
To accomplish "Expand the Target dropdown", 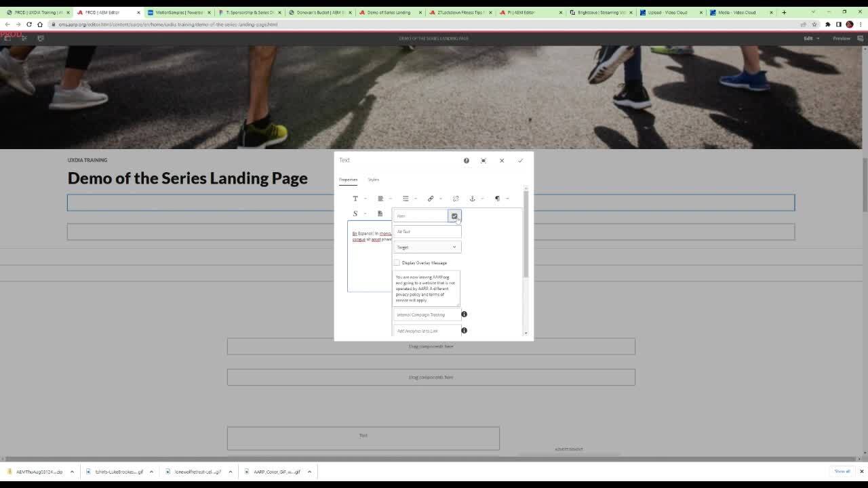I will click(427, 247).
